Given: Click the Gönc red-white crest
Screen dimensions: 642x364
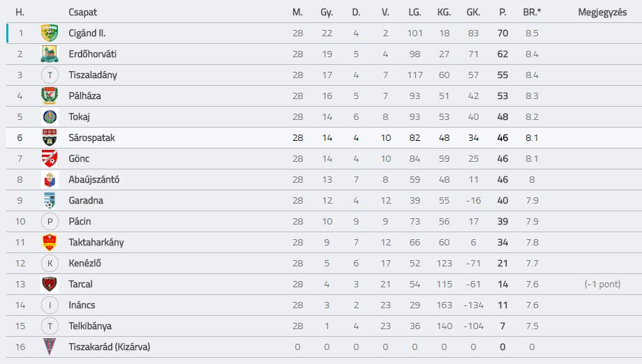Looking at the screenshot, I should coord(50,158).
